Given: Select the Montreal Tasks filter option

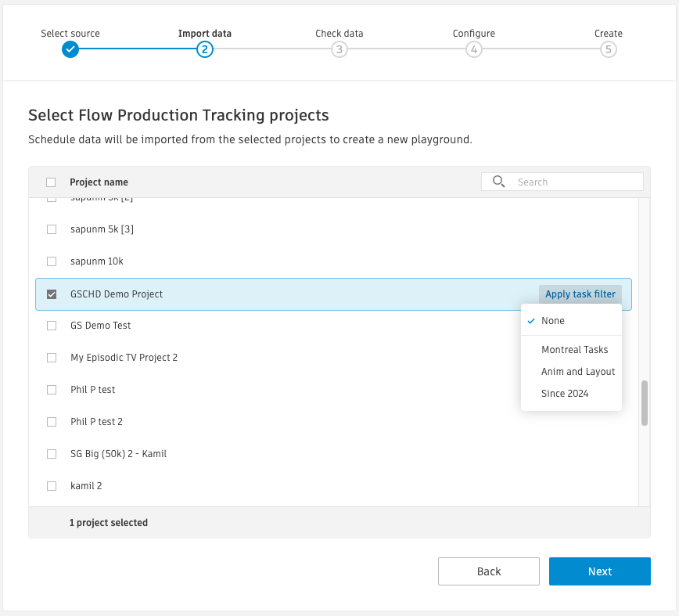Looking at the screenshot, I should (x=574, y=350).
